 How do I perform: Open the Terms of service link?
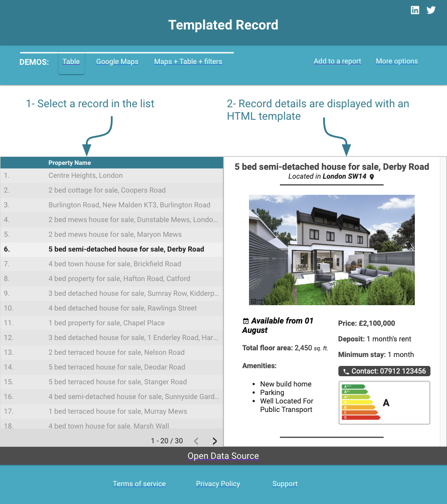(x=139, y=484)
